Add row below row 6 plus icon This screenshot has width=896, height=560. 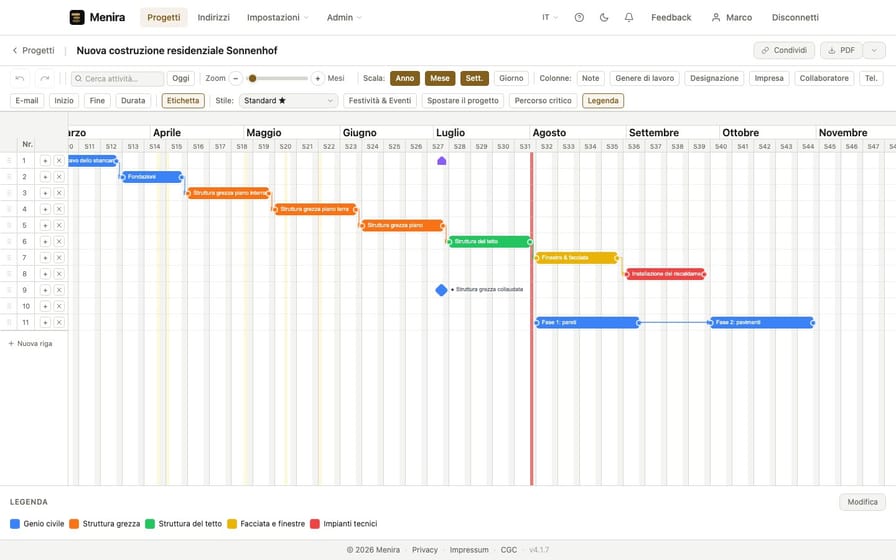point(45,242)
